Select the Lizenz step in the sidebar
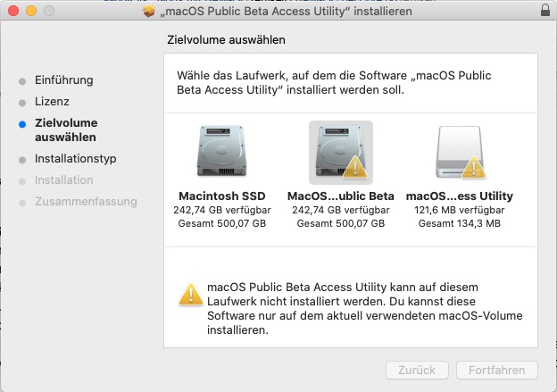 tap(52, 102)
